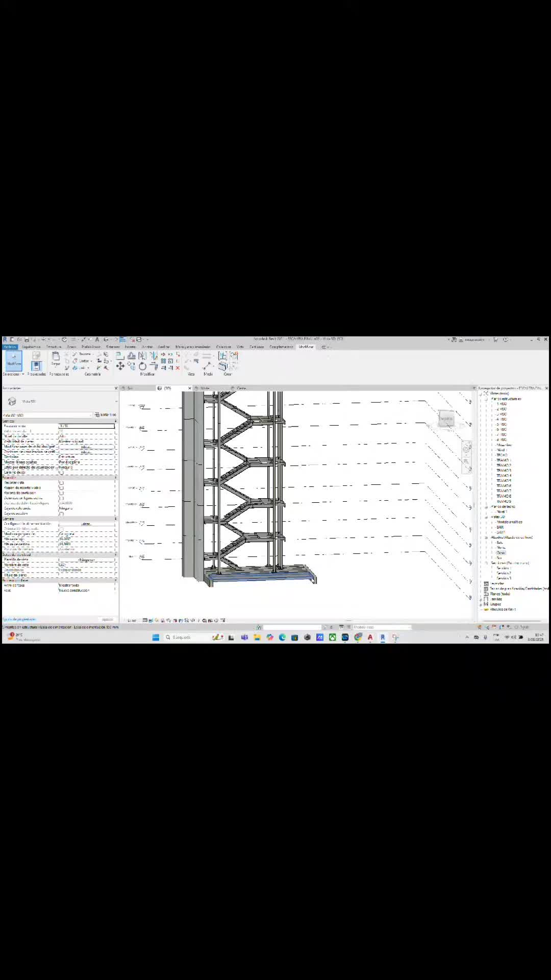Click red delete X icon in Modificar panel
The image size is (551, 980).
(178, 367)
